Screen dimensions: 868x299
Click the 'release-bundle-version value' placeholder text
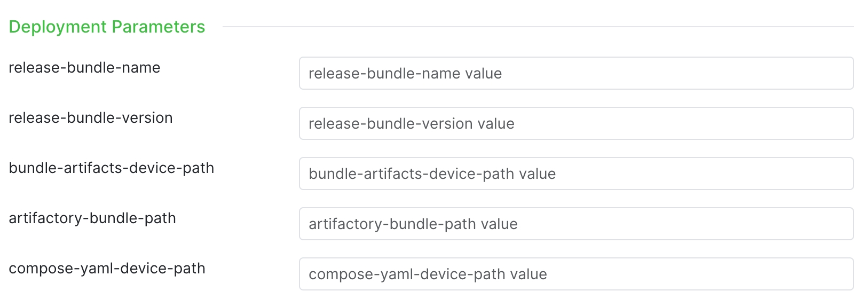[412, 124]
